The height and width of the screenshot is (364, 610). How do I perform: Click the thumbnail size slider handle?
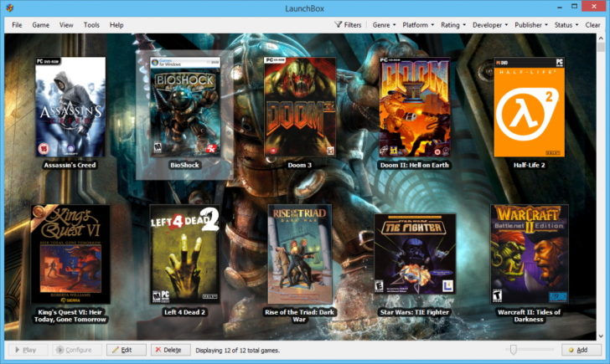(x=513, y=350)
